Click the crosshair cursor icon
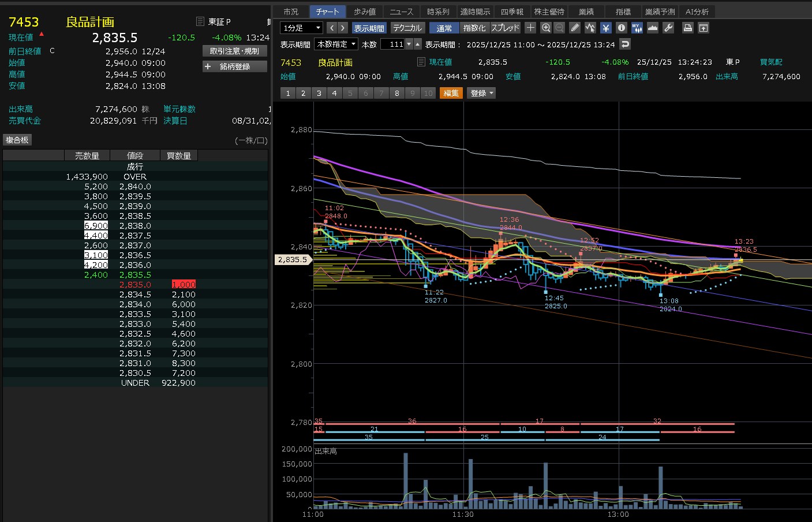 coord(530,28)
